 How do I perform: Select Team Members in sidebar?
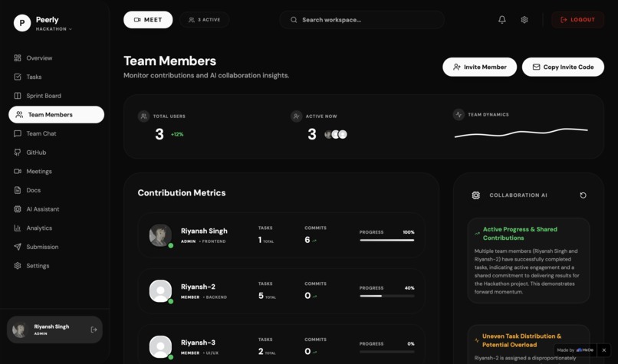(x=56, y=115)
